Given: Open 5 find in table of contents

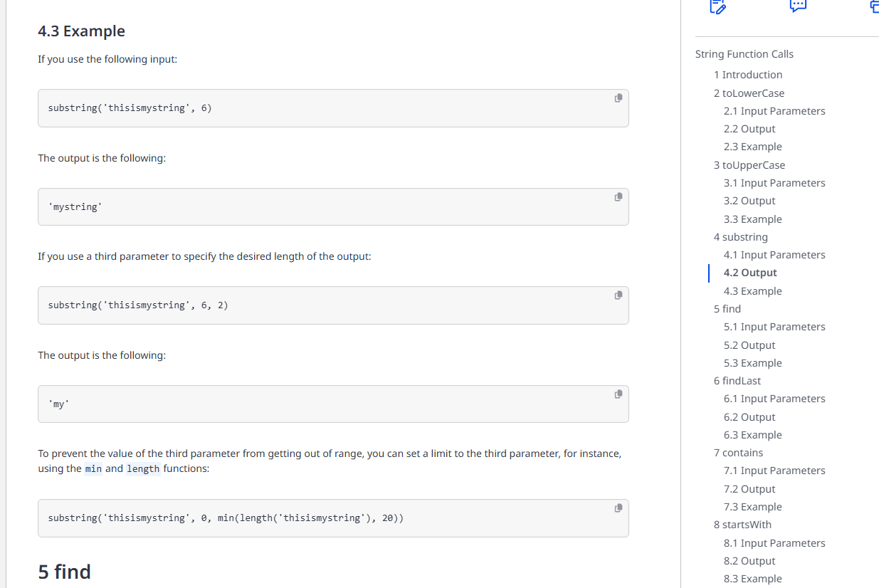Looking at the screenshot, I should [727, 309].
